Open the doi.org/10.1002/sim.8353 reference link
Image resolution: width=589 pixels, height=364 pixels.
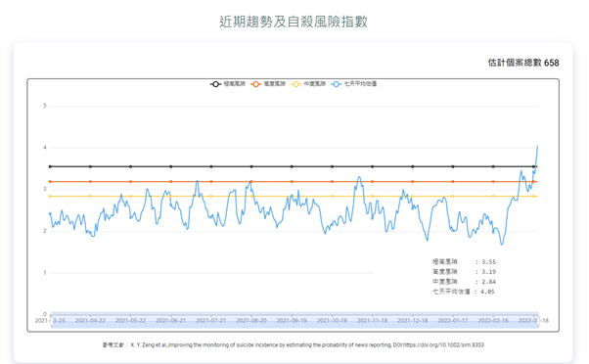443,344
